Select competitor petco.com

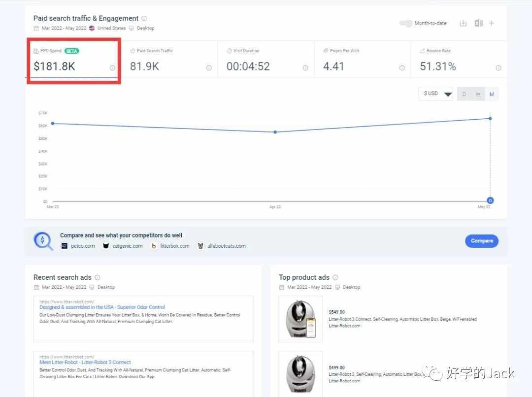(x=83, y=246)
